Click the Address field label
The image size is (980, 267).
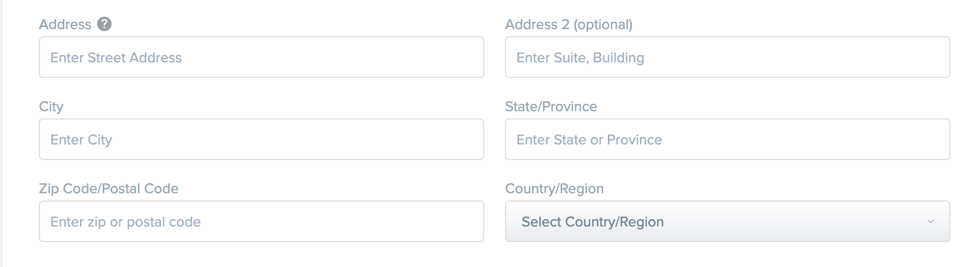(x=65, y=24)
